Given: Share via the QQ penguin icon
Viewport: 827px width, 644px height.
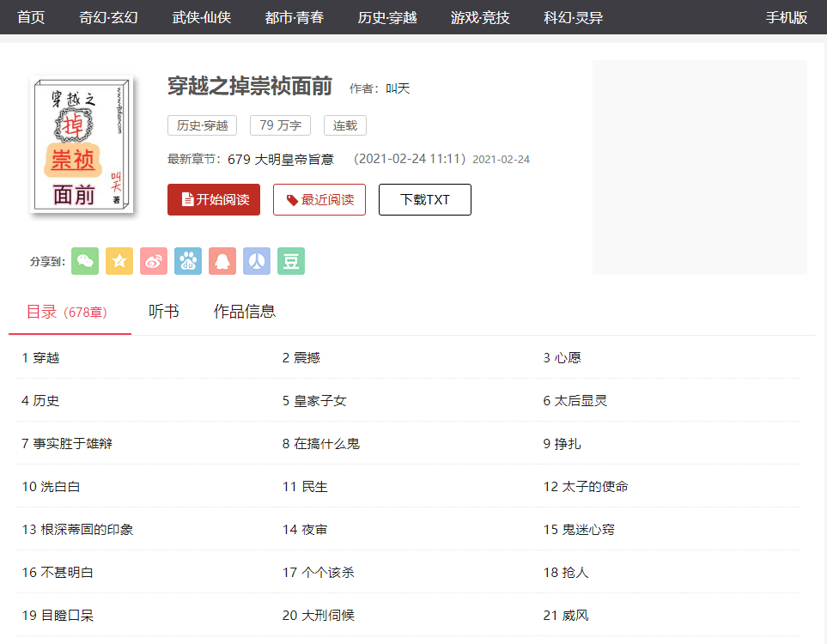Looking at the screenshot, I should [x=222, y=261].
